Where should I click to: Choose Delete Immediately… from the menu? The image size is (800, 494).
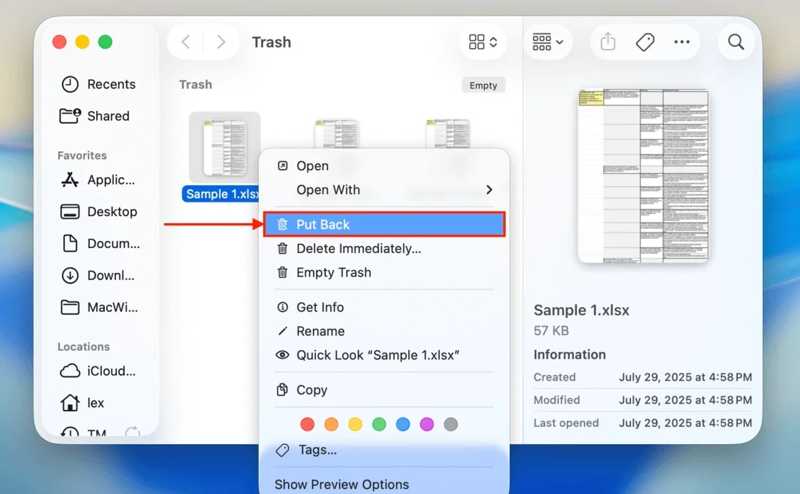point(384,249)
